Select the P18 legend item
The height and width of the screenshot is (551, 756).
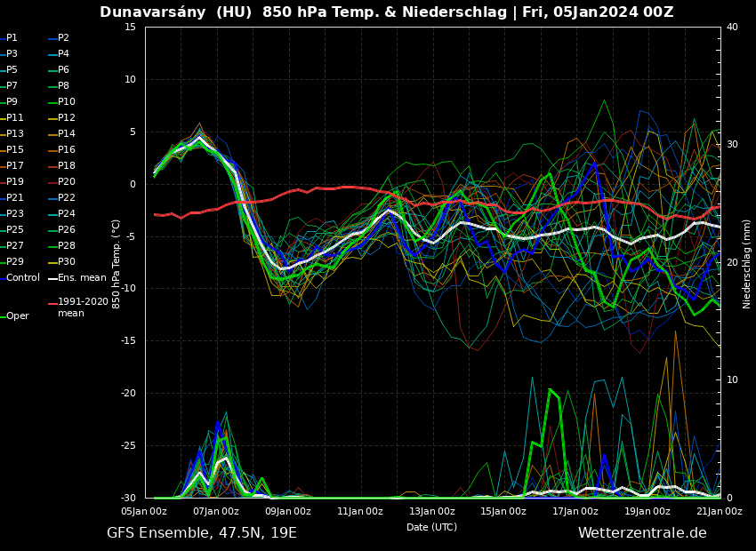point(67,166)
